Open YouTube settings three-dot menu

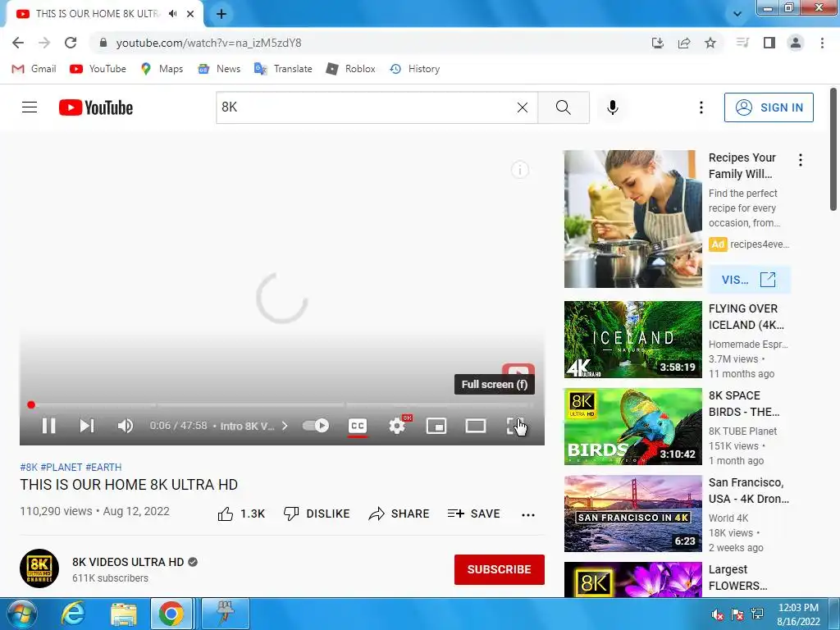[701, 107]
